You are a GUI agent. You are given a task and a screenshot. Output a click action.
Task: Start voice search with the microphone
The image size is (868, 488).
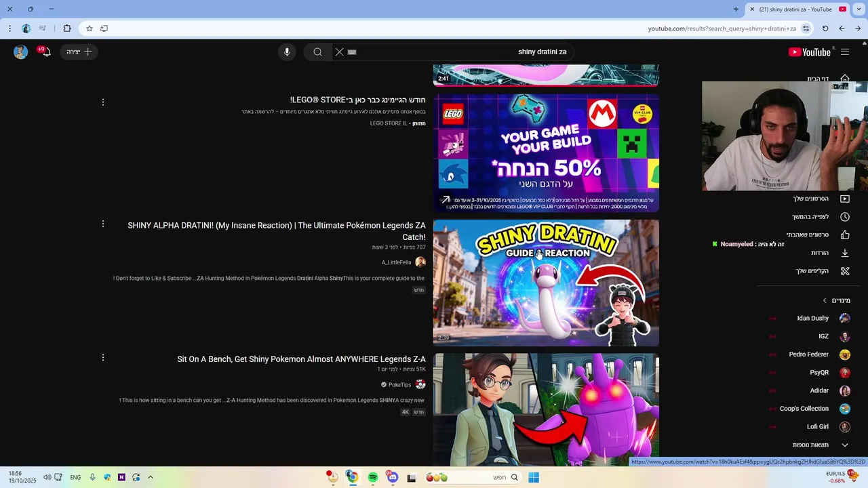click(x=287, y=52)
